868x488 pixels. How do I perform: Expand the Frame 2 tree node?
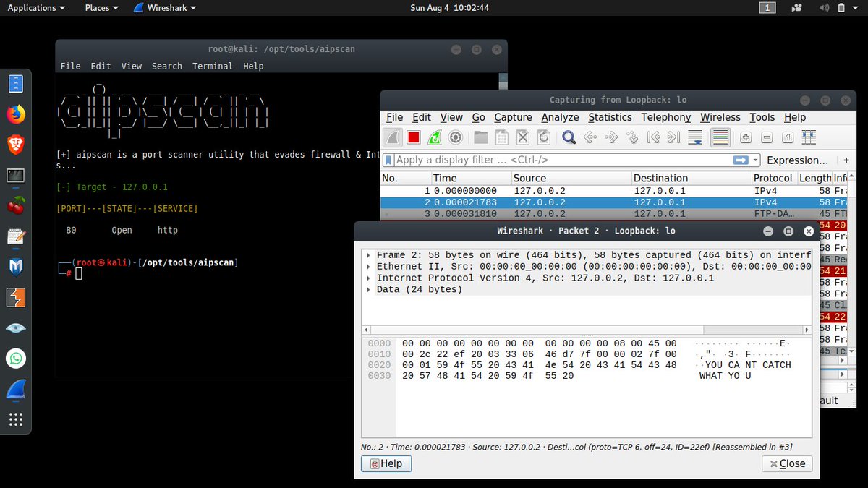pos(369,255)
